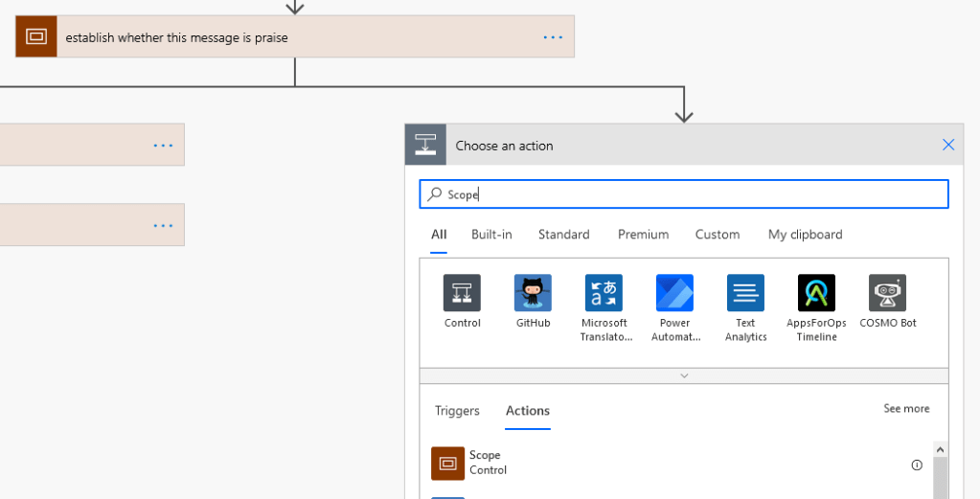This screenshot has height=499, width=980.
Task: Choose the COSMO Bot connector
Action: point(887,293)
